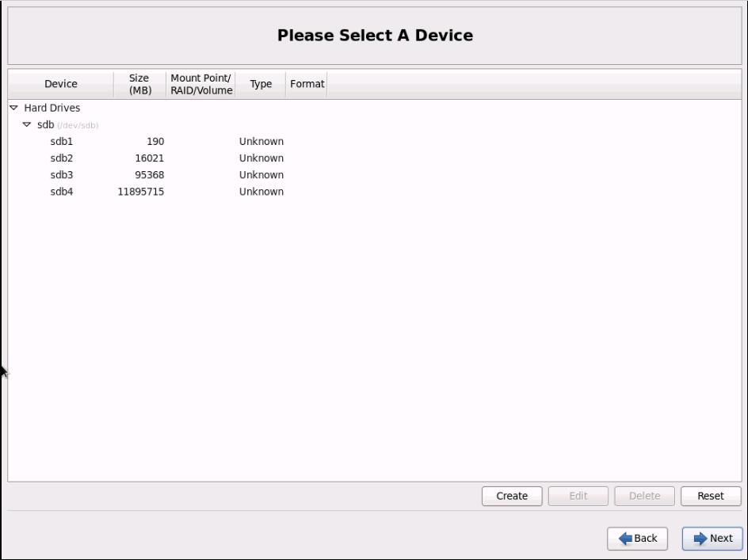Viewport: 748px width, 560px height.
Task: Click the Delete button
Action: tap(643, 496)
